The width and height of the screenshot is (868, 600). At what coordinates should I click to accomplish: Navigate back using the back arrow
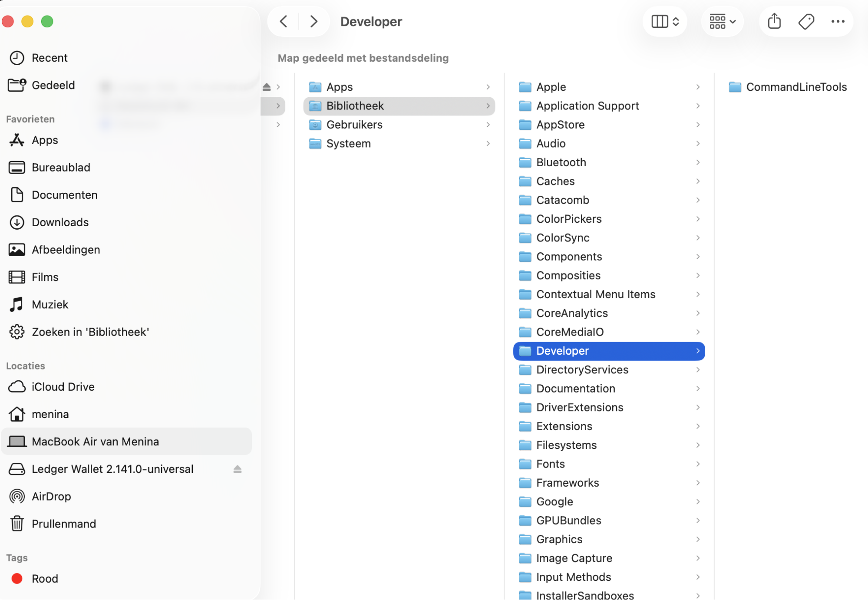click(283, 21)
